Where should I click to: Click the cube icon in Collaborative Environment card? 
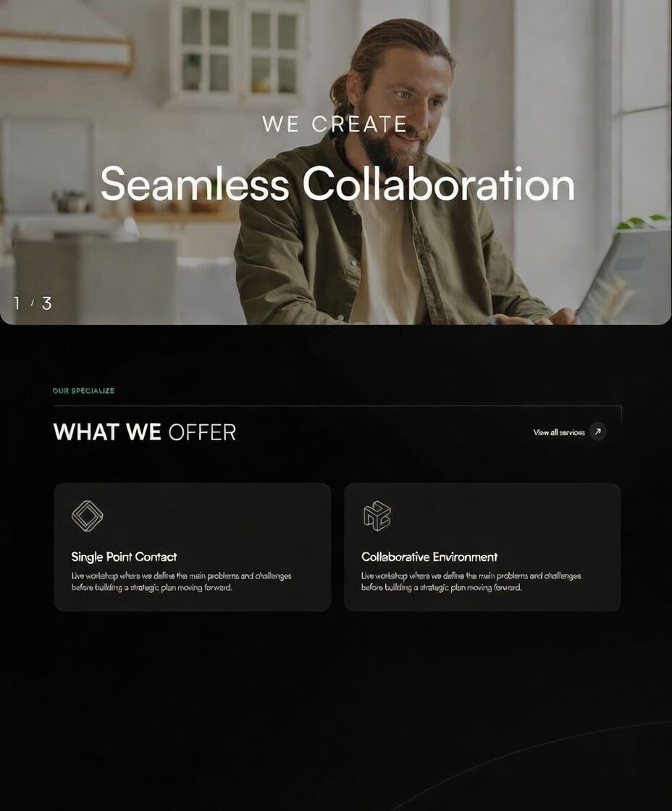(x=377, y=516)
